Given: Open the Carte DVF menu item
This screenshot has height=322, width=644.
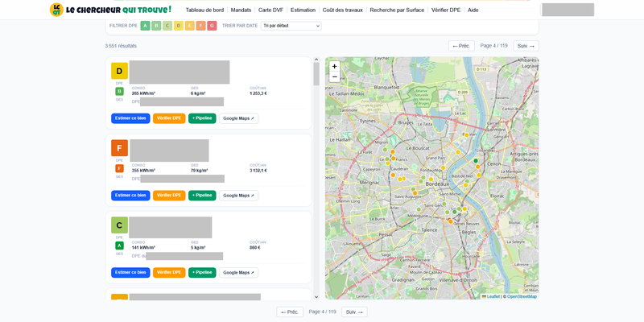Looking at the screenshot, I should 270,10.
